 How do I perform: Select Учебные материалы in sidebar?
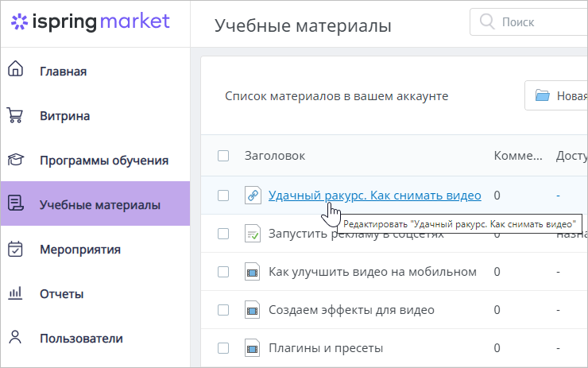coord(95,203)
